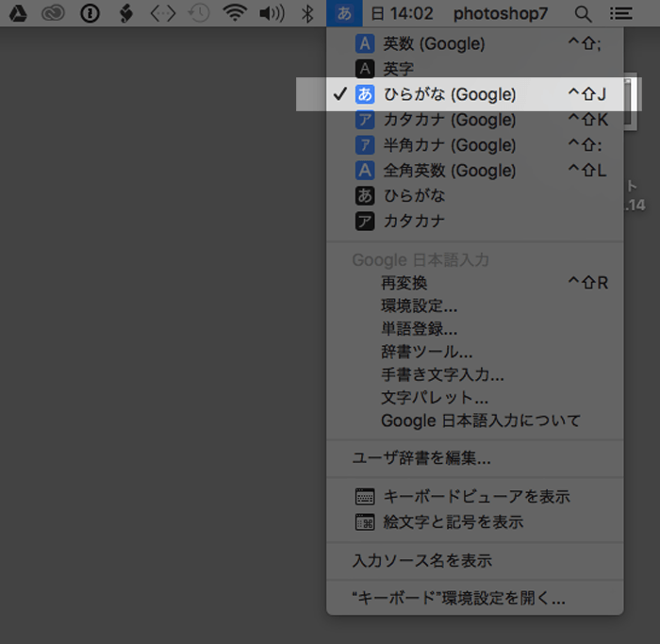
Task: Open 環境設定... for Google Japanese Input
Action: pyautogui.click(x=475, y=306)
